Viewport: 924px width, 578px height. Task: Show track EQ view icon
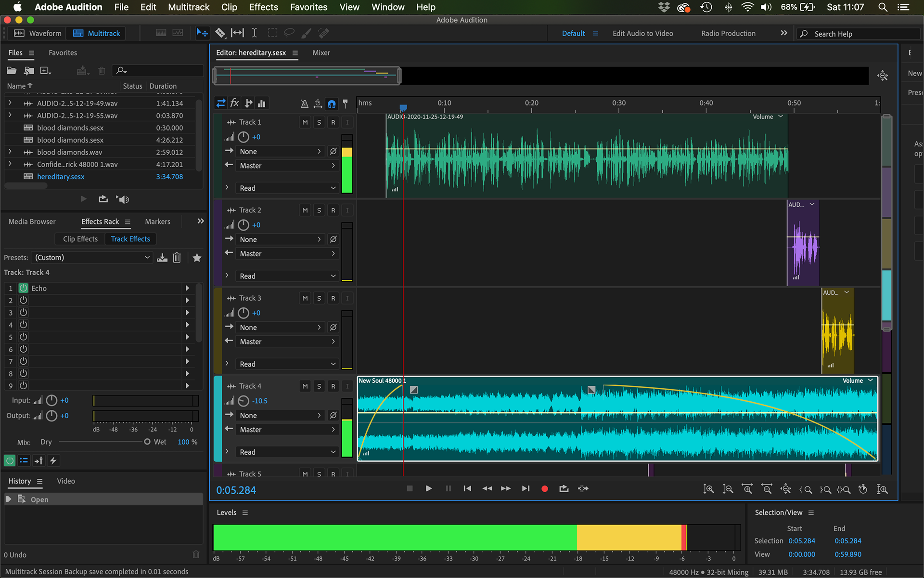pos(262,103)
